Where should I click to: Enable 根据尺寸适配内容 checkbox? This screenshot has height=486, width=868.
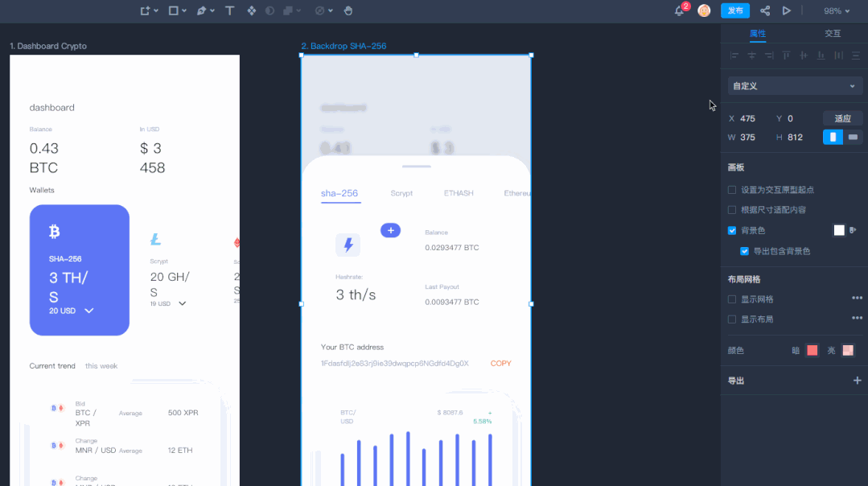tap(732, 210)
